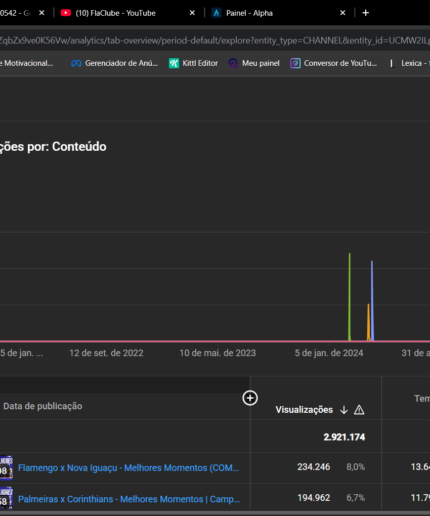Click the green spike on the chart
This screenshot has height=516, width=430.
pyautogui.click(x=350, y=297)
